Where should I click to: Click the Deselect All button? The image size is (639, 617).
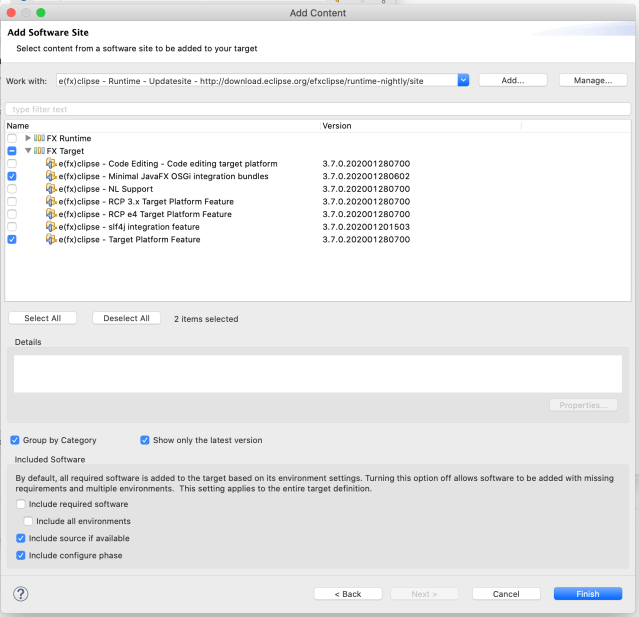click(x=126, y=318)
